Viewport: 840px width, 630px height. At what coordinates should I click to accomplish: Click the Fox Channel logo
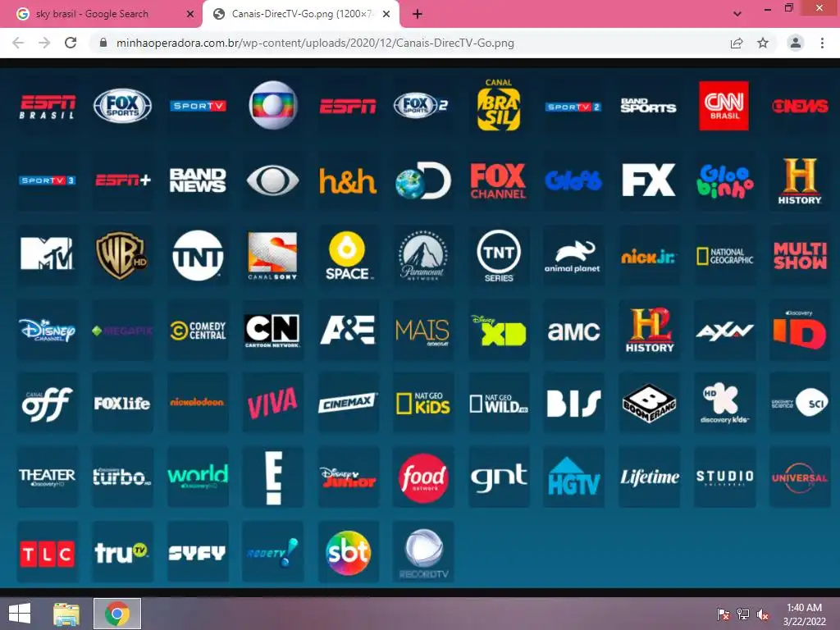(498, 180)
